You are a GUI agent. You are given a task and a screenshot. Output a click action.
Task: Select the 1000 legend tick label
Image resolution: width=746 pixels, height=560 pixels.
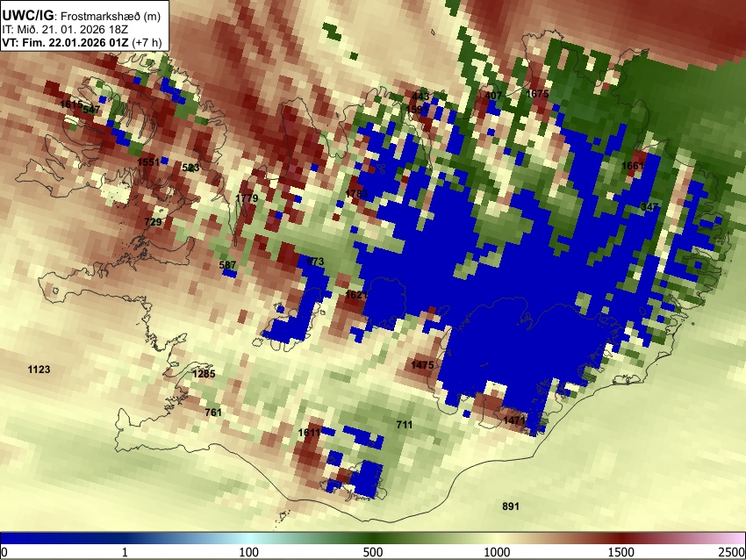497,552
